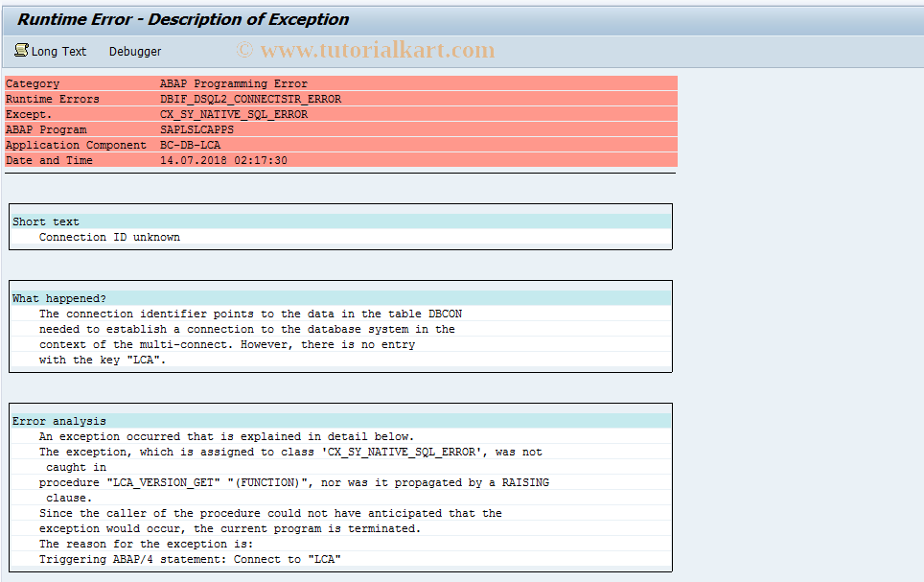The width and height of the screenshot is (924, 582).
Task: Select 'context of the multi-connect' line
Action: pos(227,344)
